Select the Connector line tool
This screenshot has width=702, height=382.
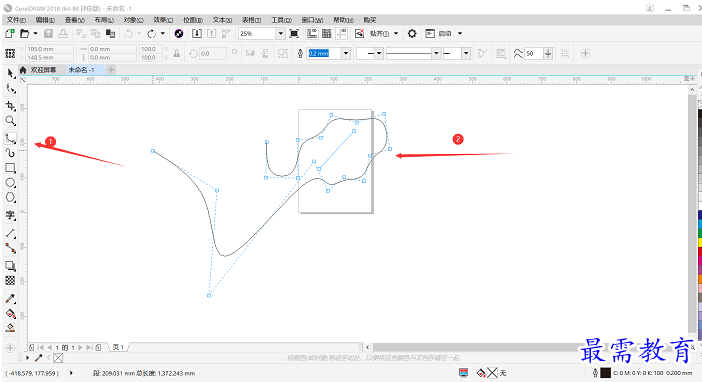coord(10,248)
